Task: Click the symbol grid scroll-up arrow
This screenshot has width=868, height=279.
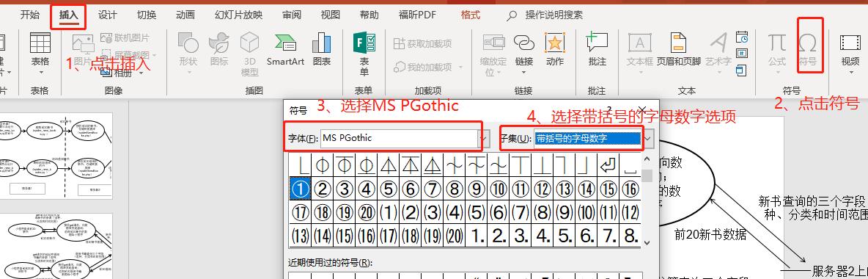Action: coord(647,160)
